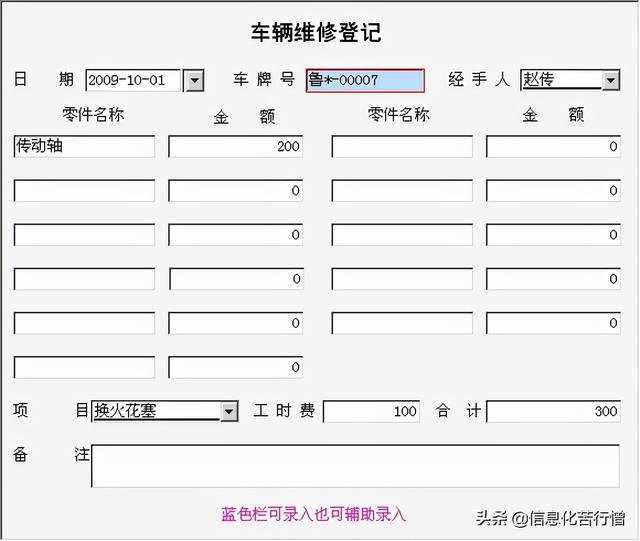Click the left 零件名称 column header
The width and height of the screenshot is (640, 541).
(93, 114)
